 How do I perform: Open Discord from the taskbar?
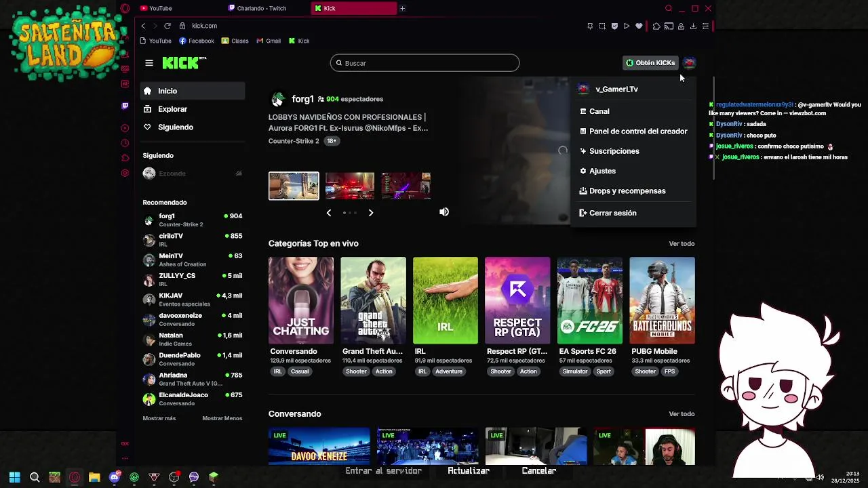114,477
